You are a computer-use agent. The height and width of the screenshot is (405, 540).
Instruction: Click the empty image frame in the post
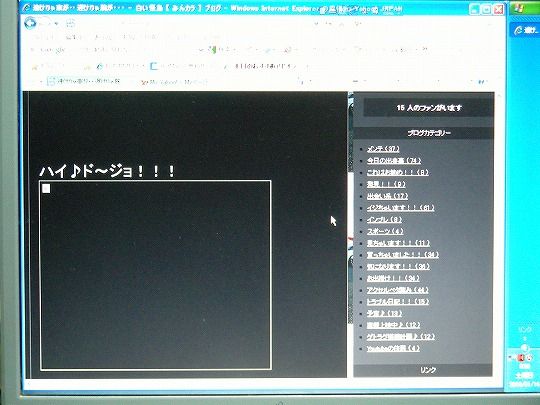pos(156,275)
